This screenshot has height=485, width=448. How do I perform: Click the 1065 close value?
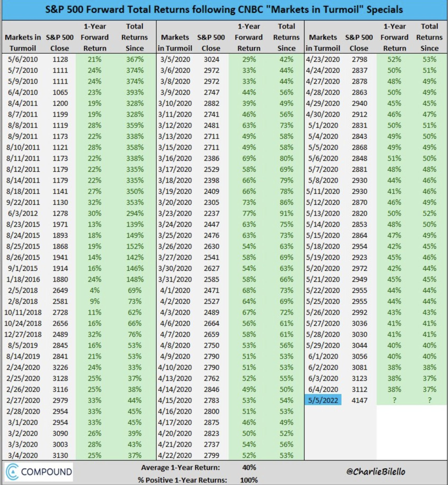point(60,92)
